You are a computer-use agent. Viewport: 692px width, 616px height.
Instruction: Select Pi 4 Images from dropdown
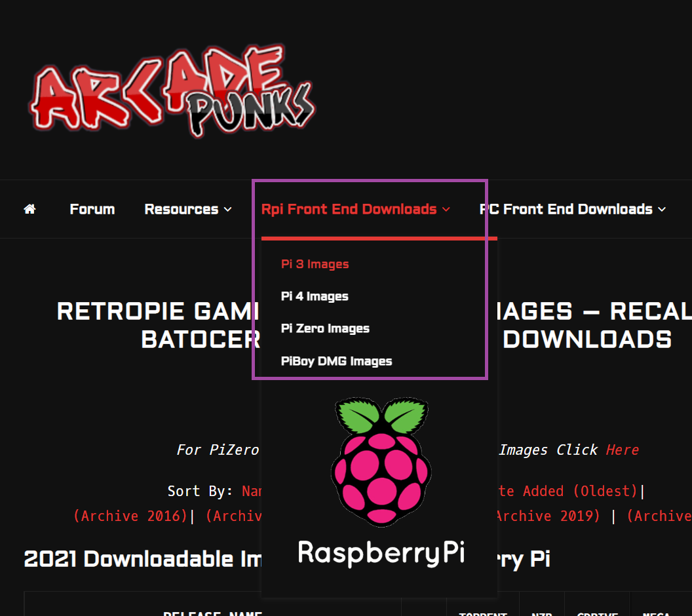(315, 296)
